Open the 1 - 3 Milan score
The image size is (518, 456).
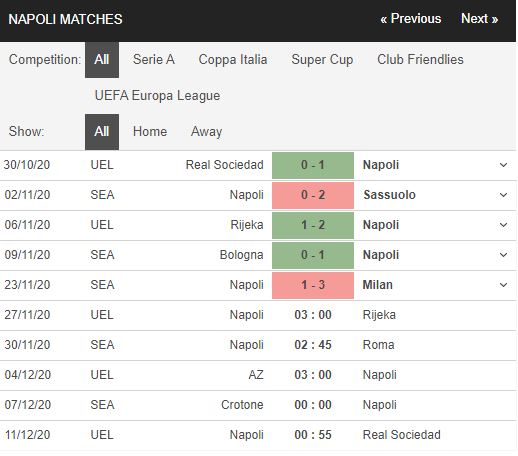[313, 285]
